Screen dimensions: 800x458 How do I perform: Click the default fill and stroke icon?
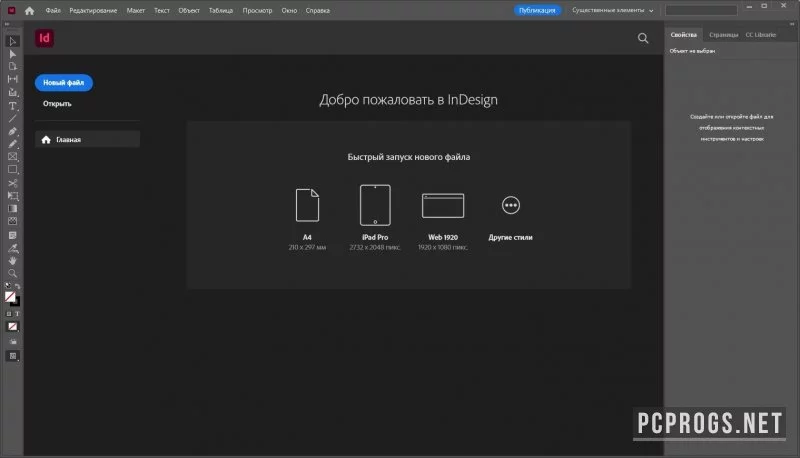(8, 286)
